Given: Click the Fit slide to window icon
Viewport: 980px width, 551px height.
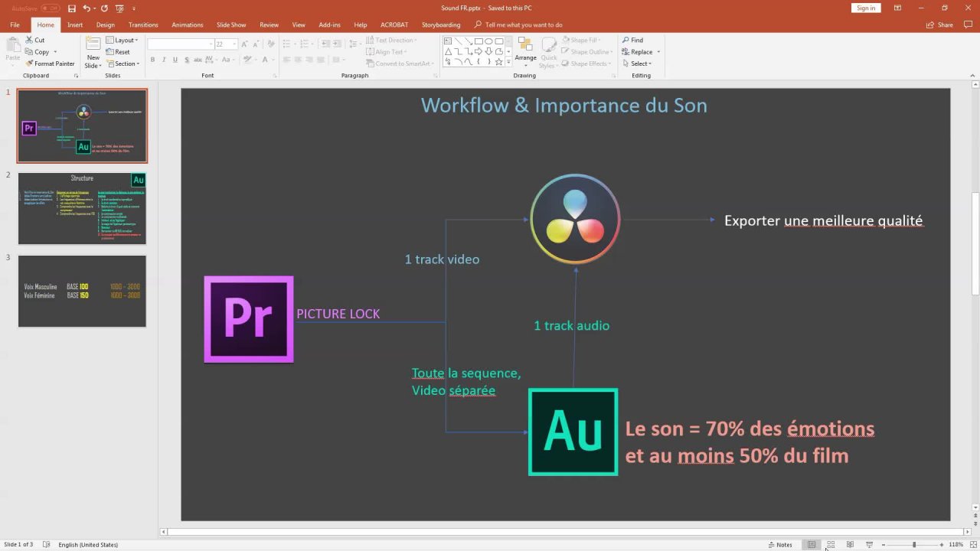Looking at the screenshot, I should point(972,545).
